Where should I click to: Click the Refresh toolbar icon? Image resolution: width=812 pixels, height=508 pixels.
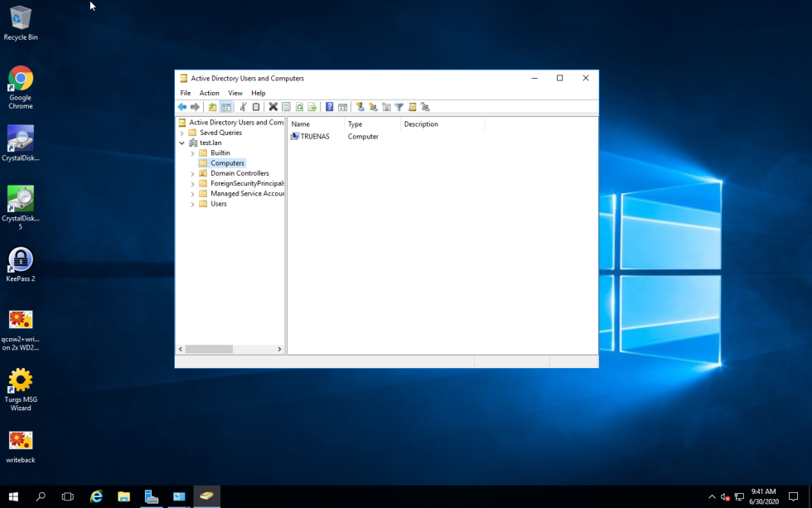[299, 107]
